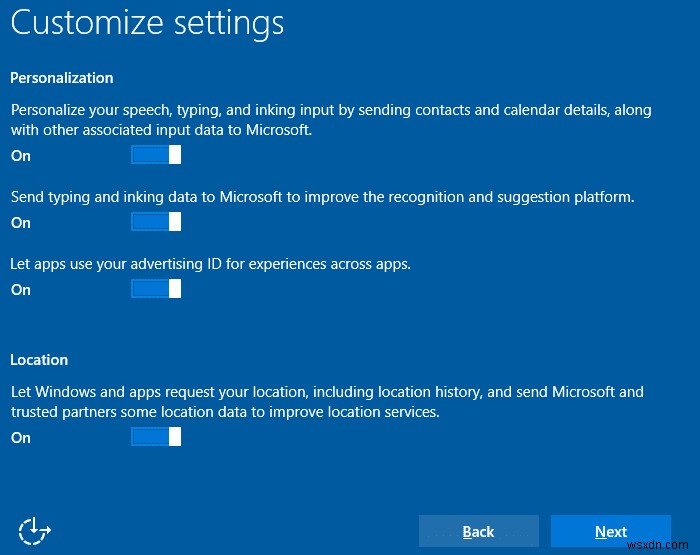Click the On label under typing and inking data
The width and height of the screenshot is (700, 555).
(21, 223)
